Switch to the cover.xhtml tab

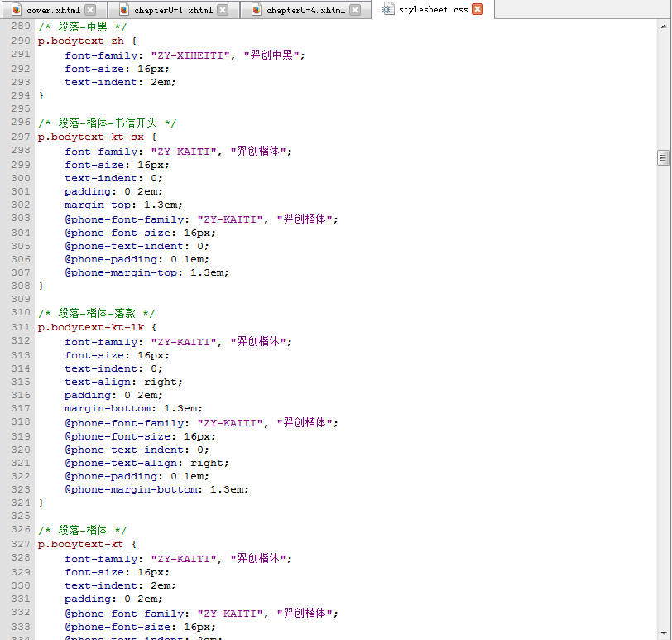pos(53,10)
